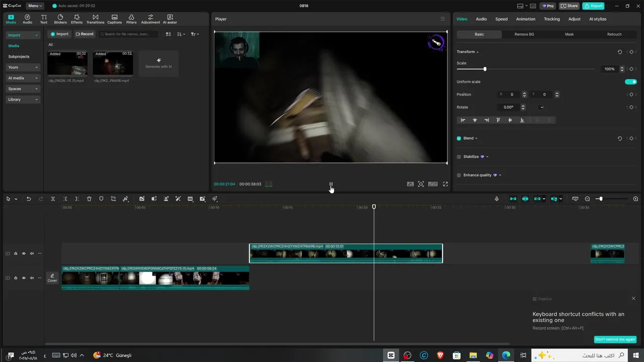Viewport: 644px width, 362px height.
Task: Enable the Stabilize checkbox
Action: pos(459,157)
